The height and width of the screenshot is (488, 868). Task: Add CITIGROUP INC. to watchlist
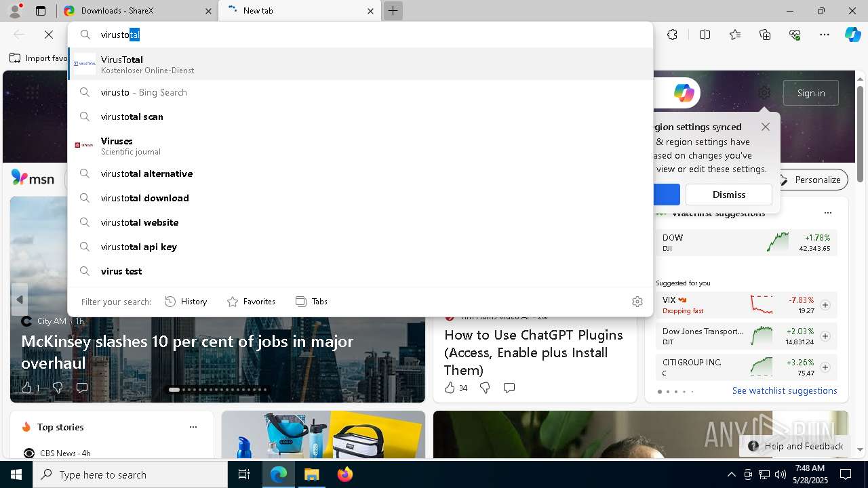(x=825, y=367)
